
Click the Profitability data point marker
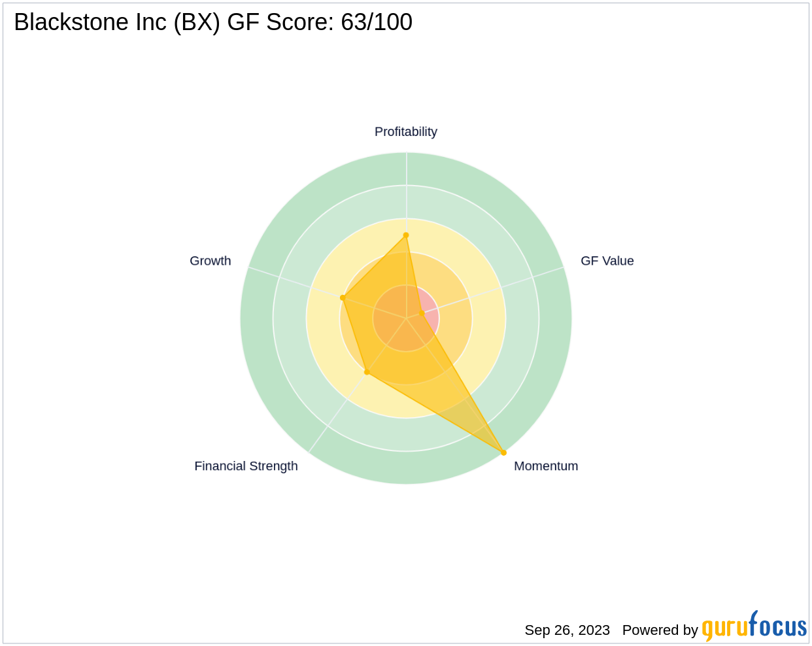click(406, 235)
